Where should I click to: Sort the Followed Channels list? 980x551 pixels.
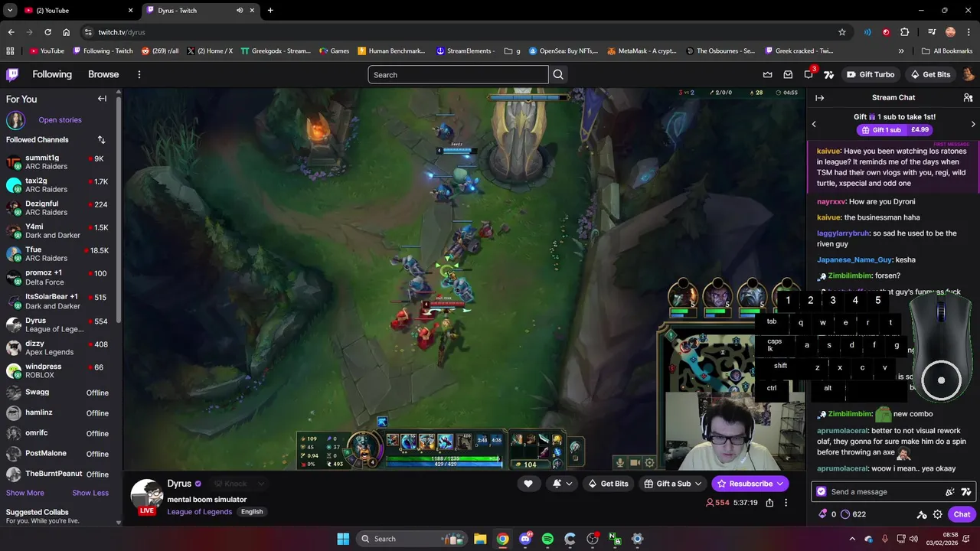[x=101, y=140]
